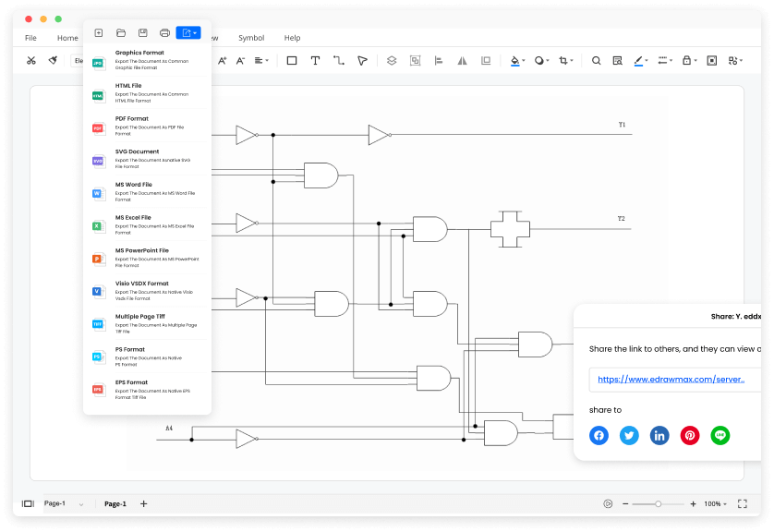Adjust the zoom slider at the bottom
This screenshot has width=774, height=532.
[x=657, y=503]
